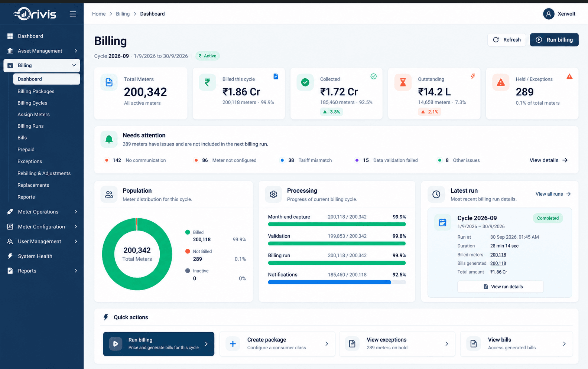Collapse the Billing menu chevron
The height and width of the screenshot is (369, 588).
(74, 65)
